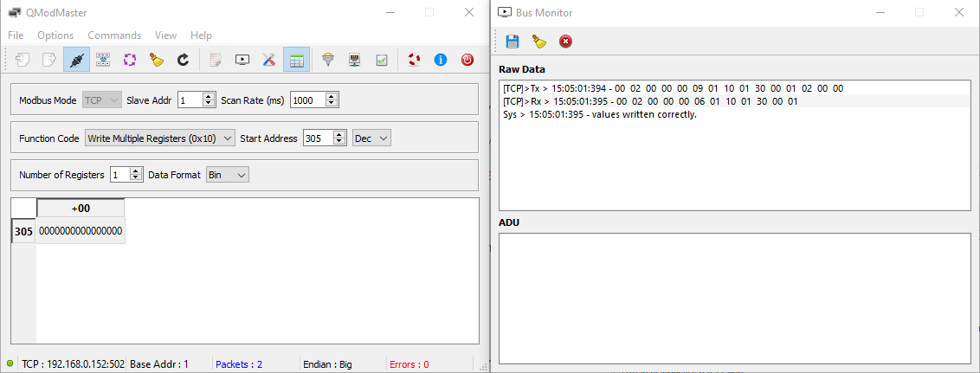Click TCP : 192.168.0.152:502 in status bar

tap(73, 364)
